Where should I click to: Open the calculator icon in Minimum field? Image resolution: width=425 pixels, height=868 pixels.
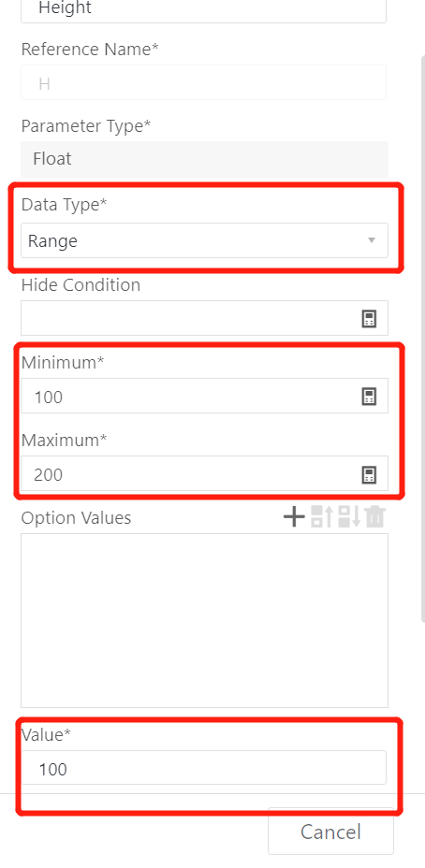(369, 397)
